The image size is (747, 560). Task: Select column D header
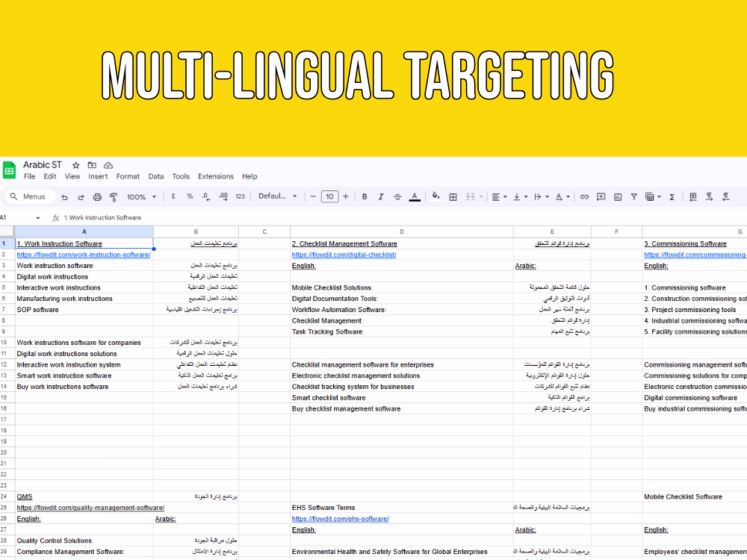click(x=402, y=231)
